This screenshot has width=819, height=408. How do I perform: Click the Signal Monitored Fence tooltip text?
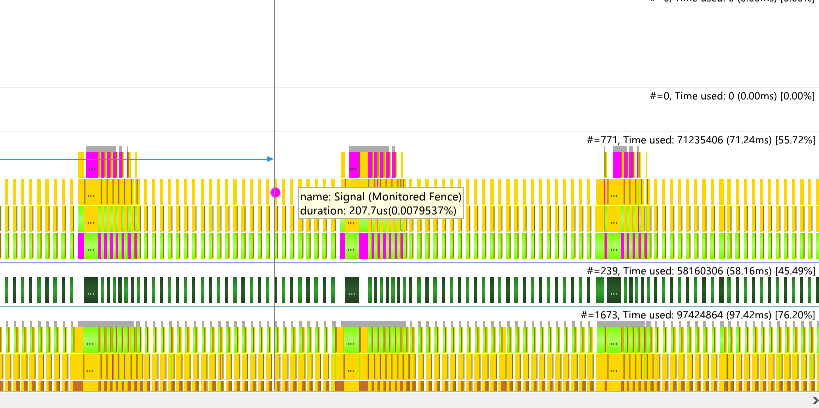coord(381,204)
